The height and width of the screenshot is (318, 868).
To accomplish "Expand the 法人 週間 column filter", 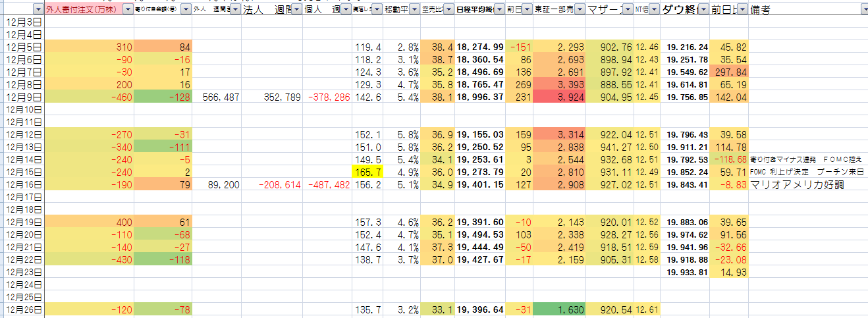I will click(297, 10).
